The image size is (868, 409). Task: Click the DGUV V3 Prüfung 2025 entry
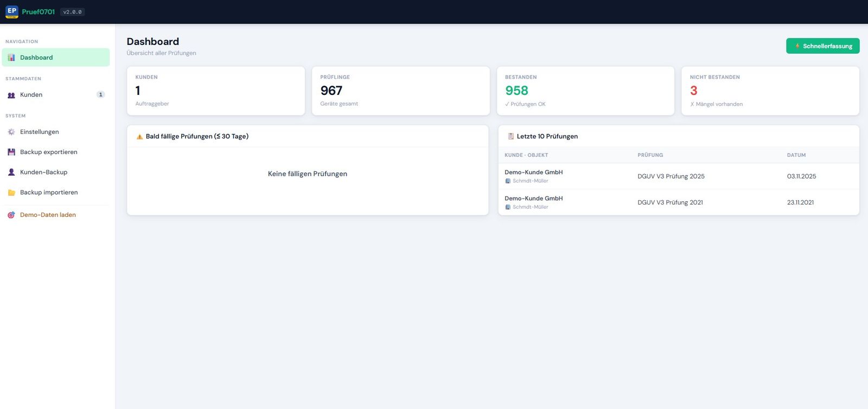[671, 176]
